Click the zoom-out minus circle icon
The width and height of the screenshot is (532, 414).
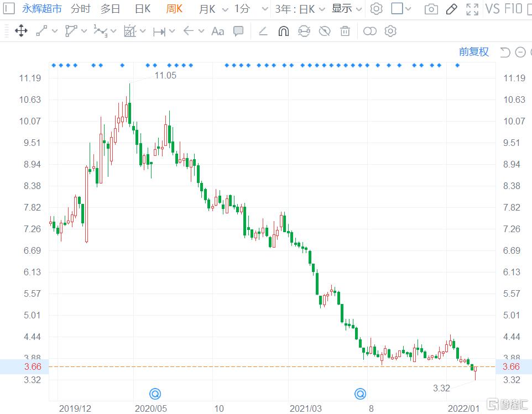coord(520,52)
